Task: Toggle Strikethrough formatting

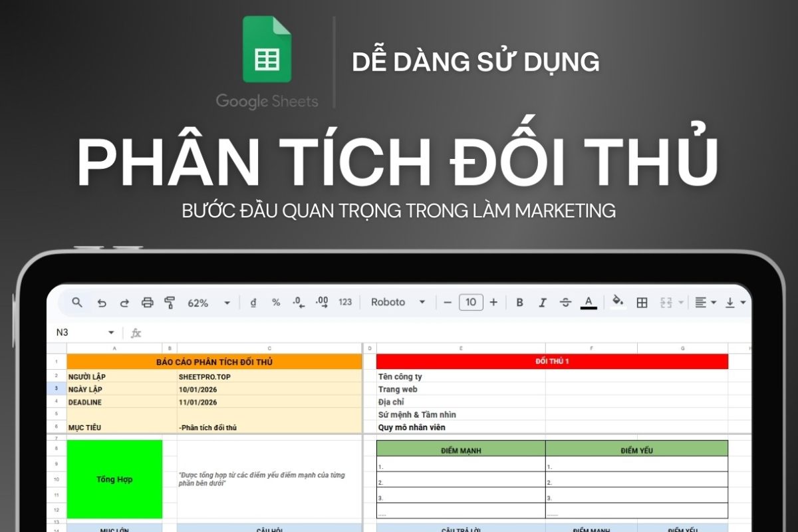Action: (565, 303)
